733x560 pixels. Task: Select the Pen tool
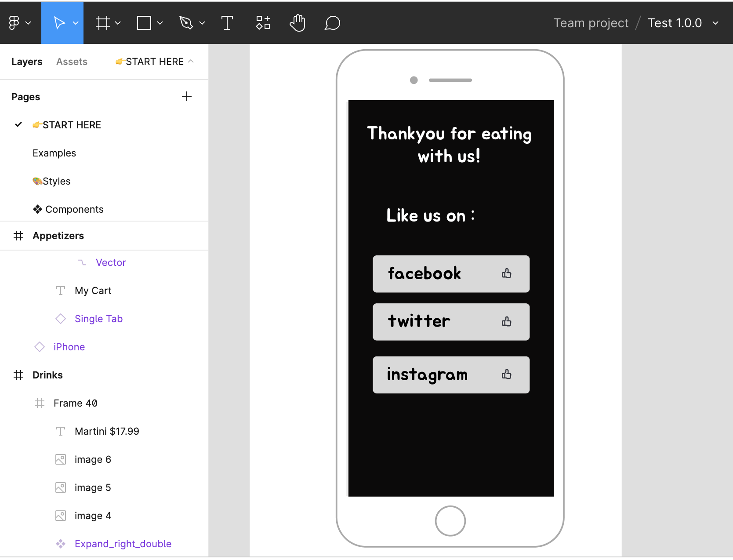(186, 23)
